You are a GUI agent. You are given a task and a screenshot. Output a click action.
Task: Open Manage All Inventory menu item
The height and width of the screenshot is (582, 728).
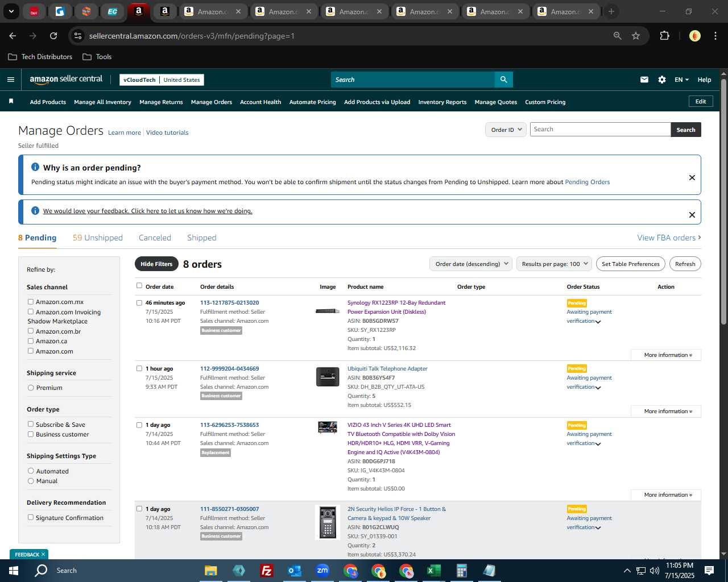(x=102, y=102)
